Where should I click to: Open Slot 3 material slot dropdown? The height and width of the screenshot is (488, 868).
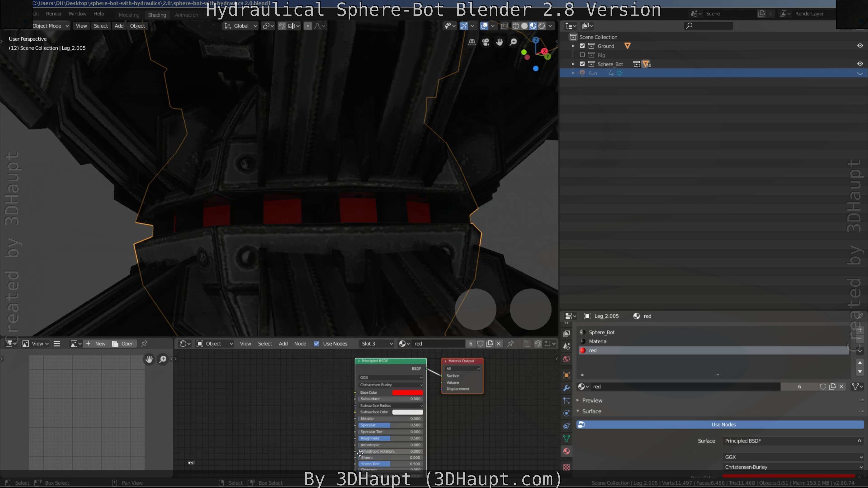click(x=376, y=343)
